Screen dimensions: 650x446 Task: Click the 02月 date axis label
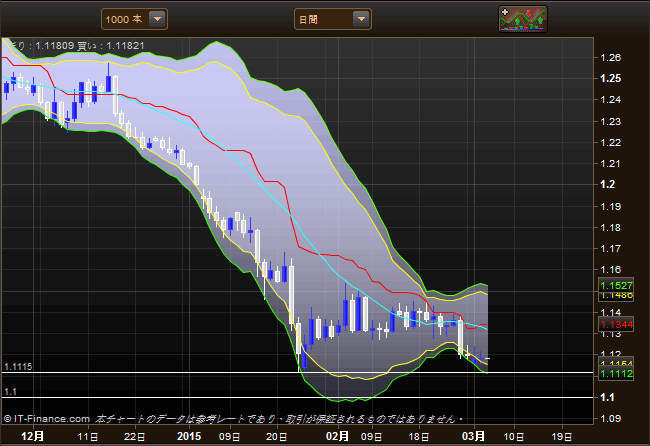pyautogui.click(x=337, y=436)
